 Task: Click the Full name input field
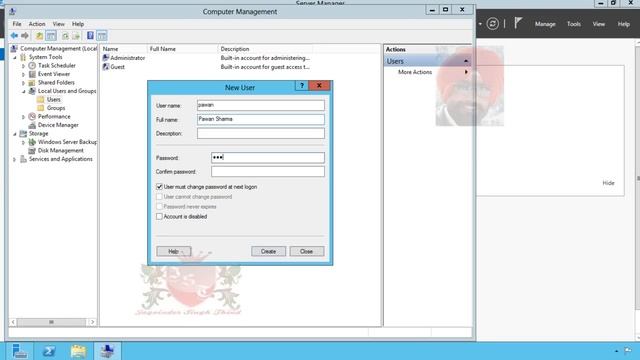click(260, 119)
